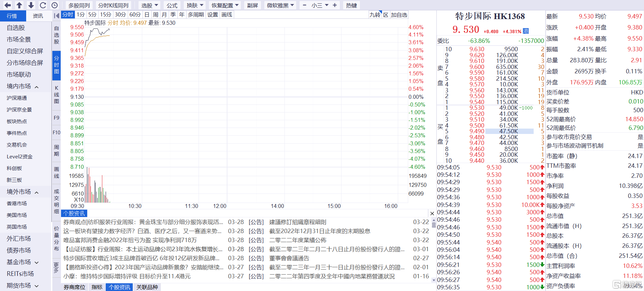
Task: Switch to the 关联品种 bottom tab
Action: [x=147, y=287]
